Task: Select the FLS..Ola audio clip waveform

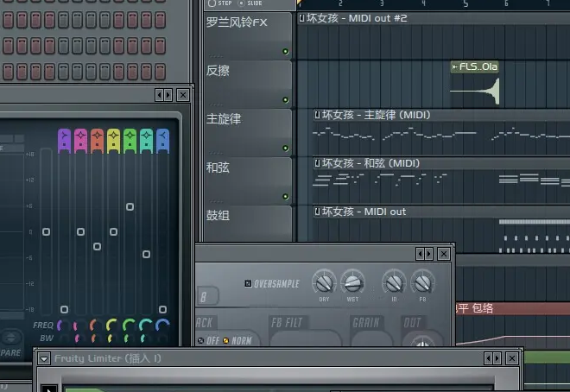Action: [475, 90]
